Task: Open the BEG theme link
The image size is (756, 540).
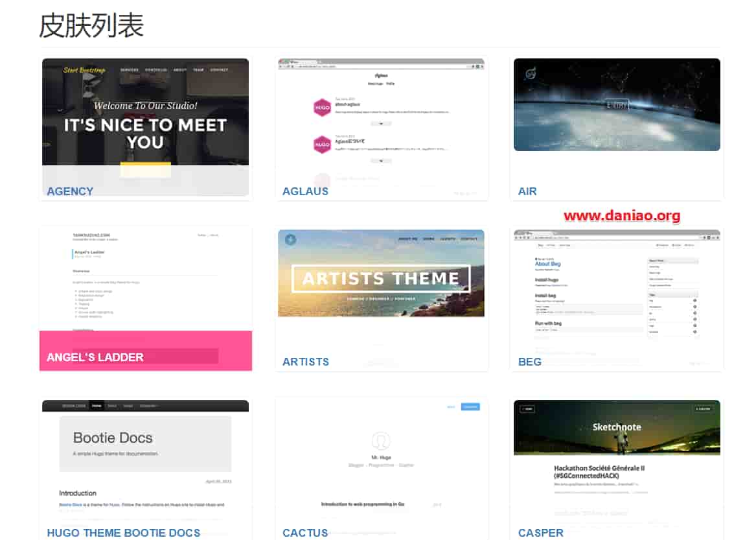Action: (x=529, y=362)
